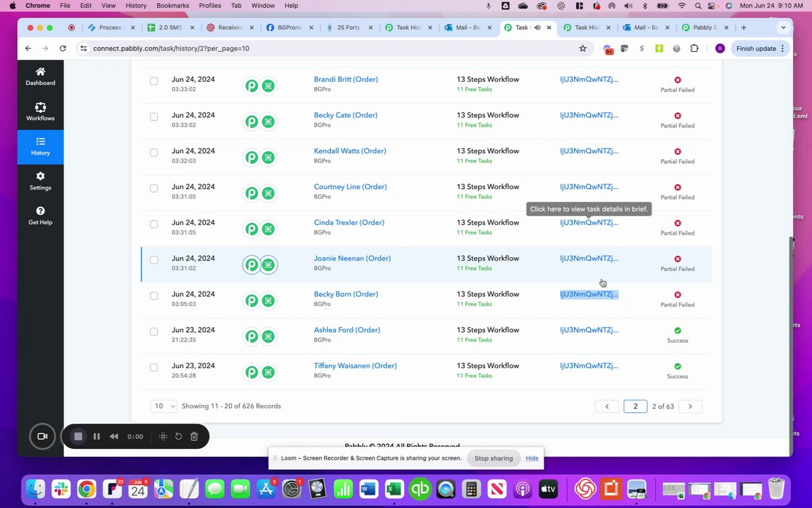Open the Dashboard sidebar item
The width and height of the screenshot is (812, 508).
tap(41, 77)
